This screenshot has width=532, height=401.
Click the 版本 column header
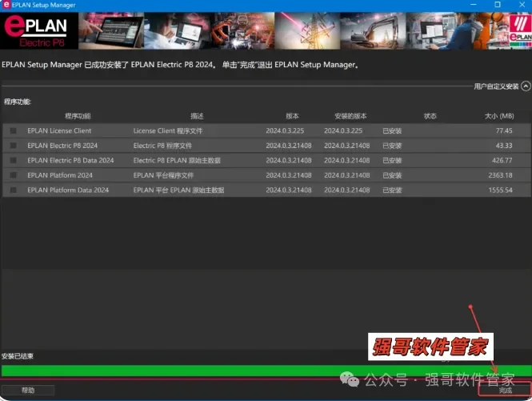coord(292,116)
